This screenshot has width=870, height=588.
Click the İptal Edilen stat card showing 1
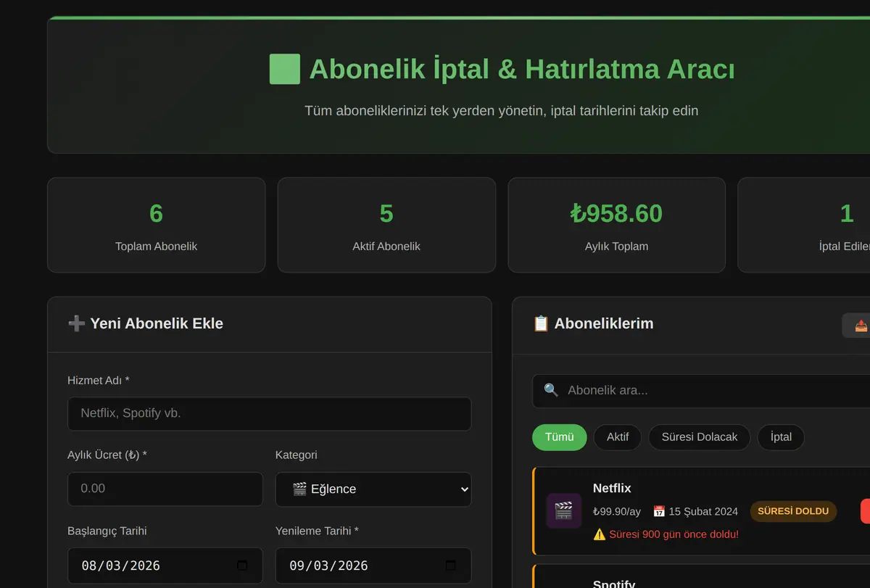pyautogui.click(x=804, y=225)
